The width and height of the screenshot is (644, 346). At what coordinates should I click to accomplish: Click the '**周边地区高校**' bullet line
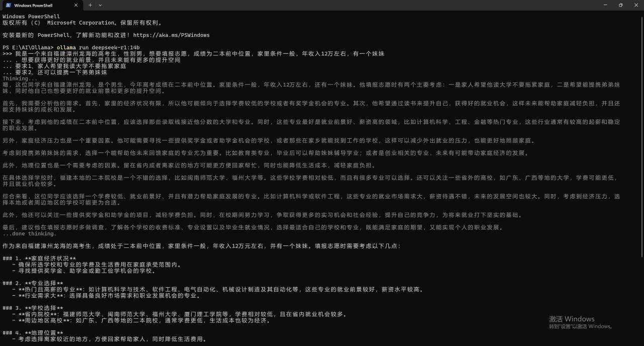click(x=141, y=320)
